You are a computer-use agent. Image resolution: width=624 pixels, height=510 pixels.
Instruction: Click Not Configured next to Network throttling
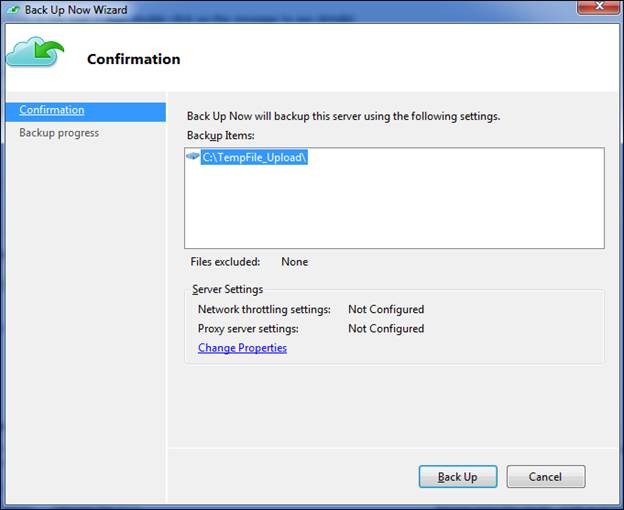(x=386, y=310)
